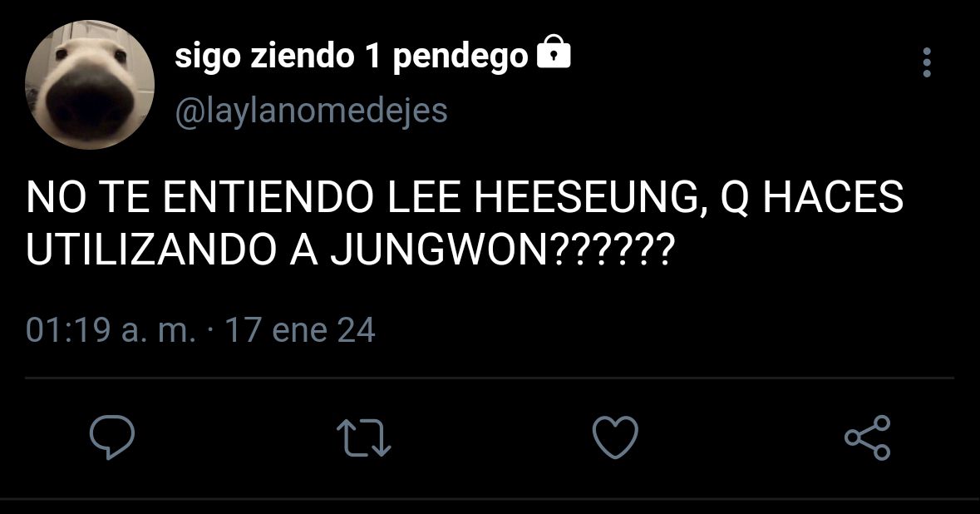Viewport: 980px width, 514px height.
Task: Open the three-dot more options menu
Action: pyautogui.click(x=926, y=62)
